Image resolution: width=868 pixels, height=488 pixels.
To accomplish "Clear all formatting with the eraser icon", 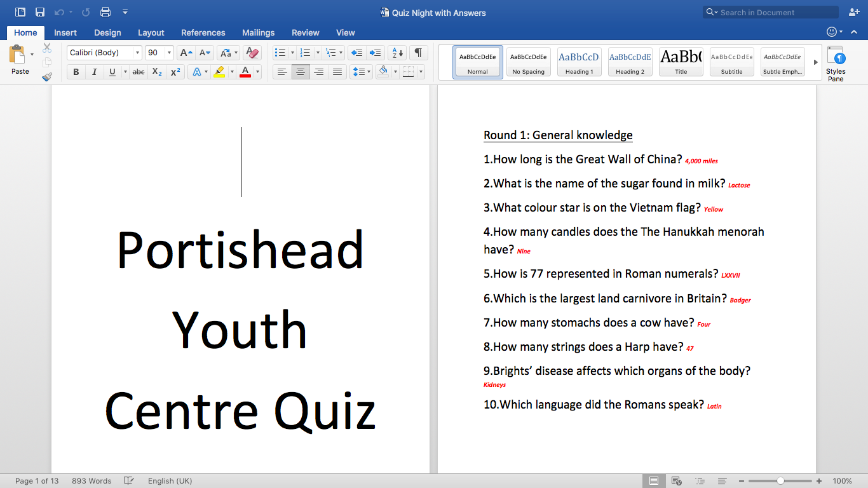I will (x=252, y=53).
